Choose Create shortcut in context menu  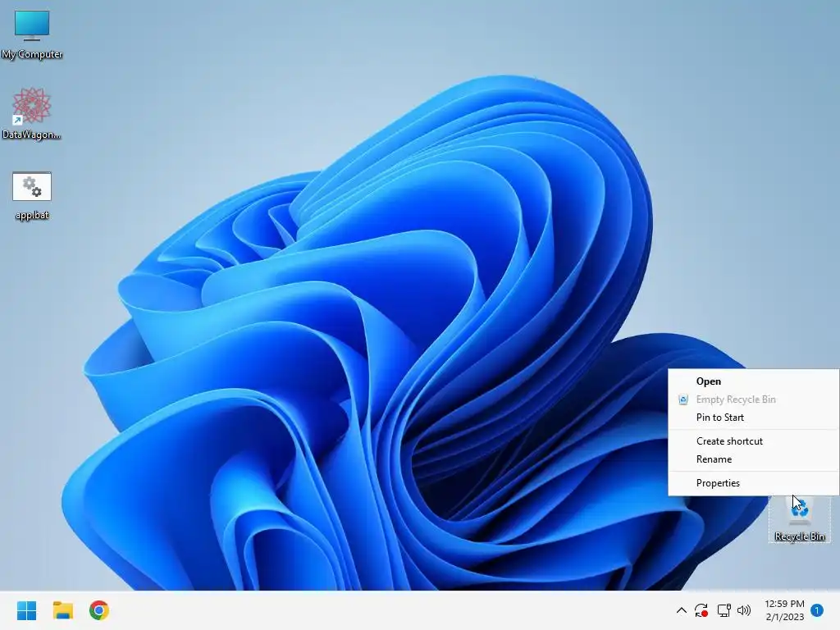coord(753,441)
